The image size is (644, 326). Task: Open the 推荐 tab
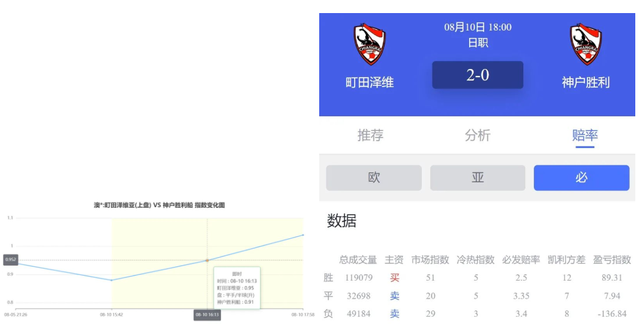click(x=370, y=135)
